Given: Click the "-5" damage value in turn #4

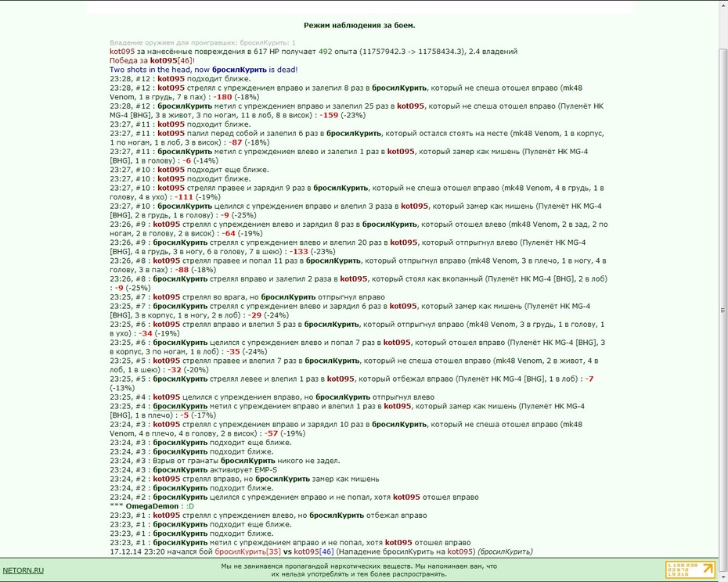Looking at the screenshot, I should point(184,415).
